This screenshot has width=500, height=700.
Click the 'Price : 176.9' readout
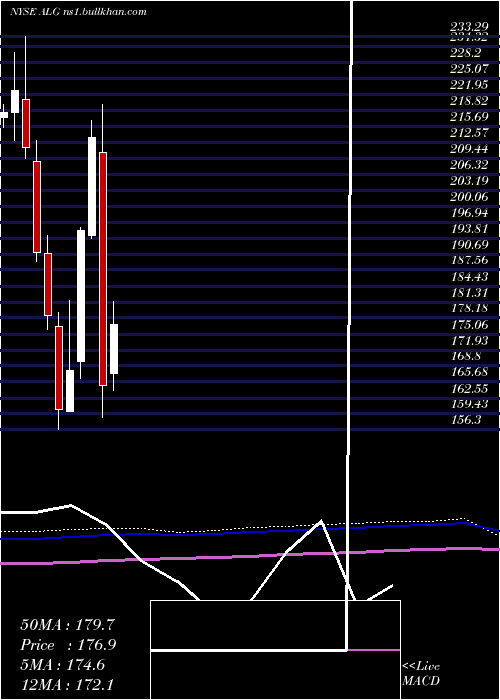point(68,645)
